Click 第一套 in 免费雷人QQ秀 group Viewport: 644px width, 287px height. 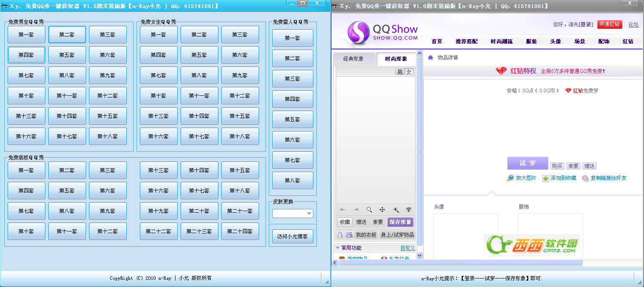click(x=293, y=38)
